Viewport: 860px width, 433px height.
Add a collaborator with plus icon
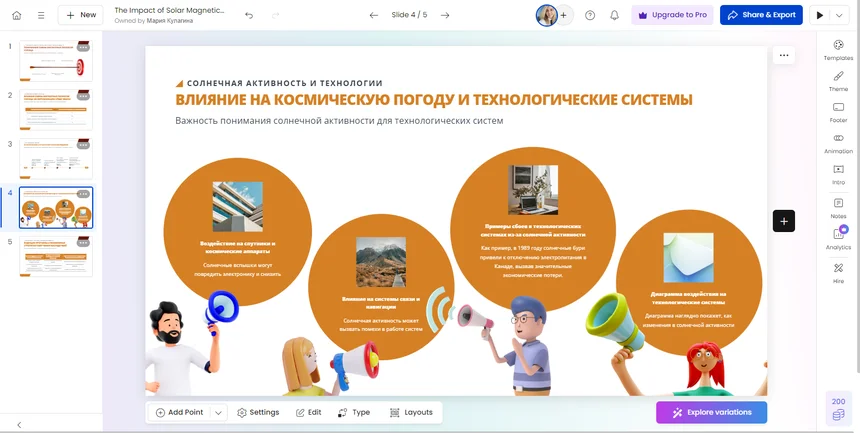564,15
